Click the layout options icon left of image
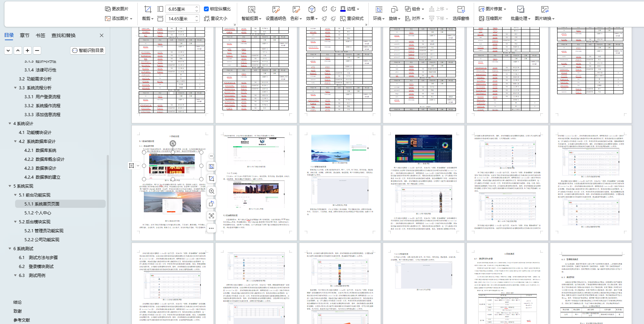The width and height of the screenshot is (644, 324). tap(131, 166)
